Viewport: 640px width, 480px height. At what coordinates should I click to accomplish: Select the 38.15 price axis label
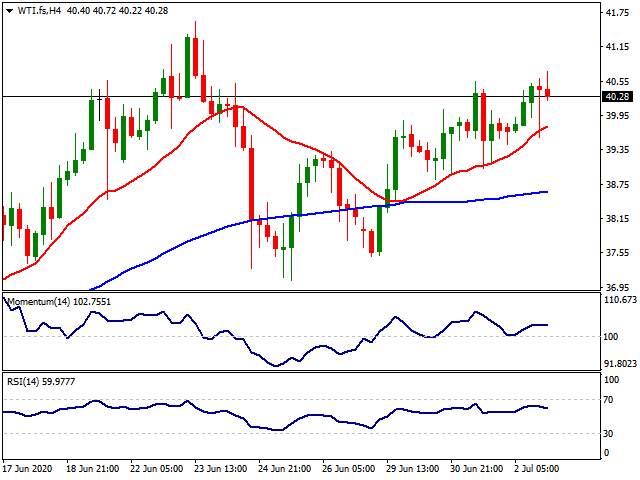[618, 219]
